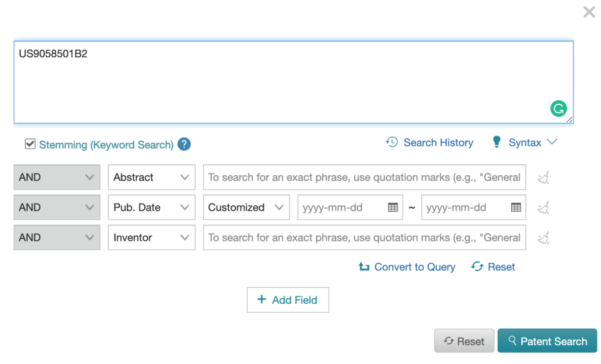Close the search dialog with X
The height and width of the screenshot is (364, 601).
589,12
